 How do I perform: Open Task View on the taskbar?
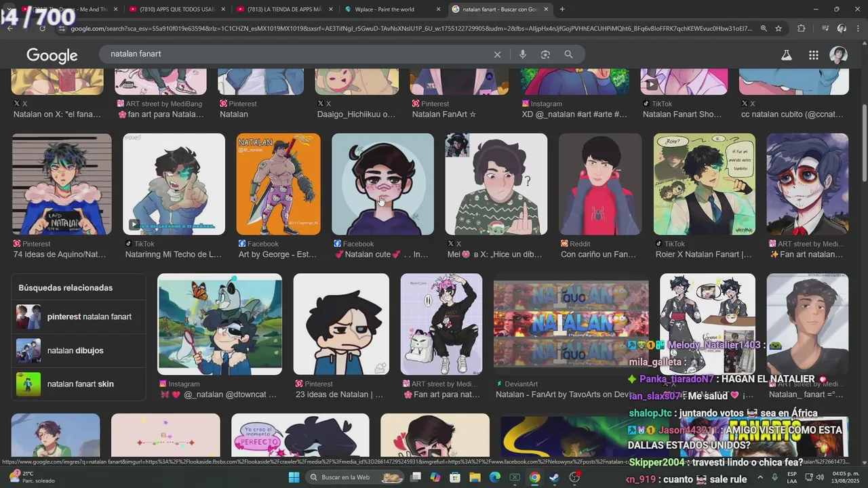(415, 477)
